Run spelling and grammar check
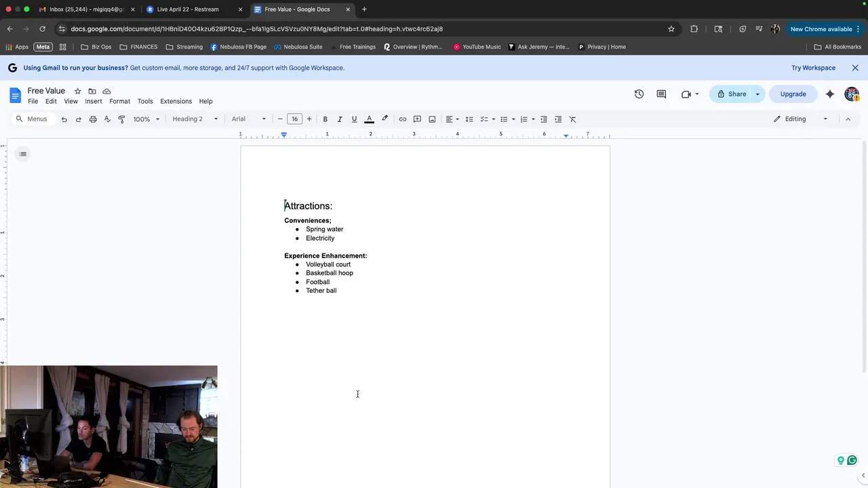The image size is (868, 488). click(x=107, y=119)
